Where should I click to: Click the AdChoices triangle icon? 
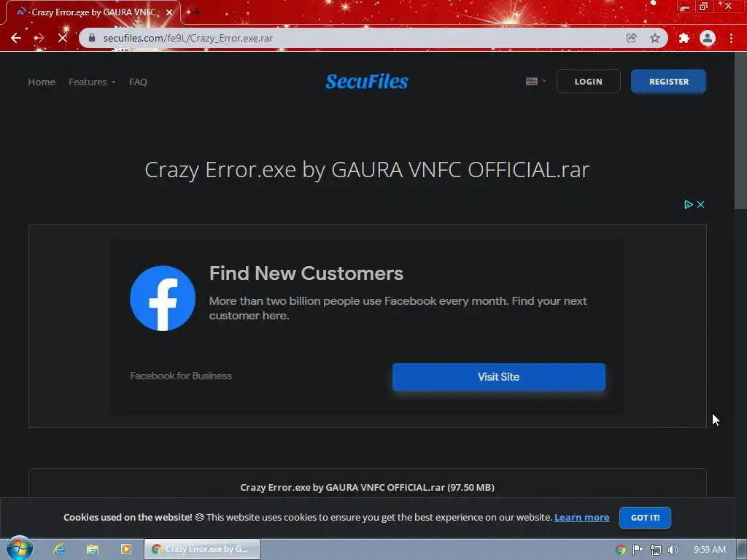689,204
